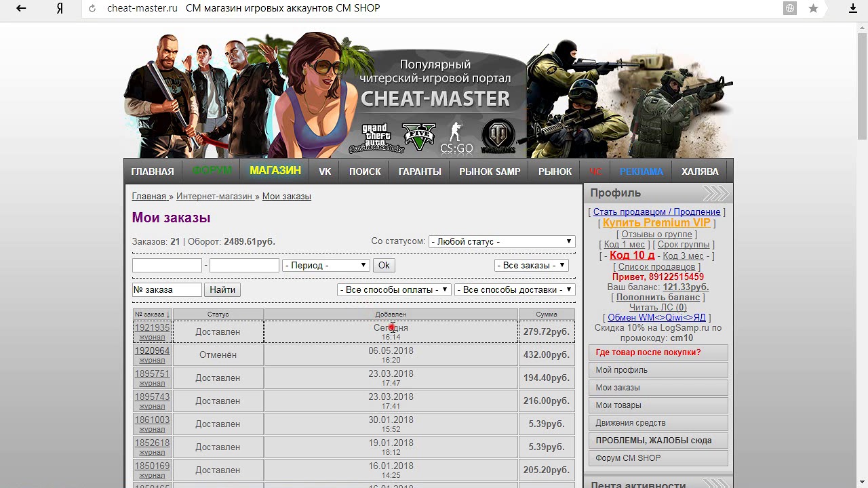Viewport: 868px width, 488px height.
Task: Click the Отзывы о группе link
Action: pyautogui.click(x=656, y=234)
